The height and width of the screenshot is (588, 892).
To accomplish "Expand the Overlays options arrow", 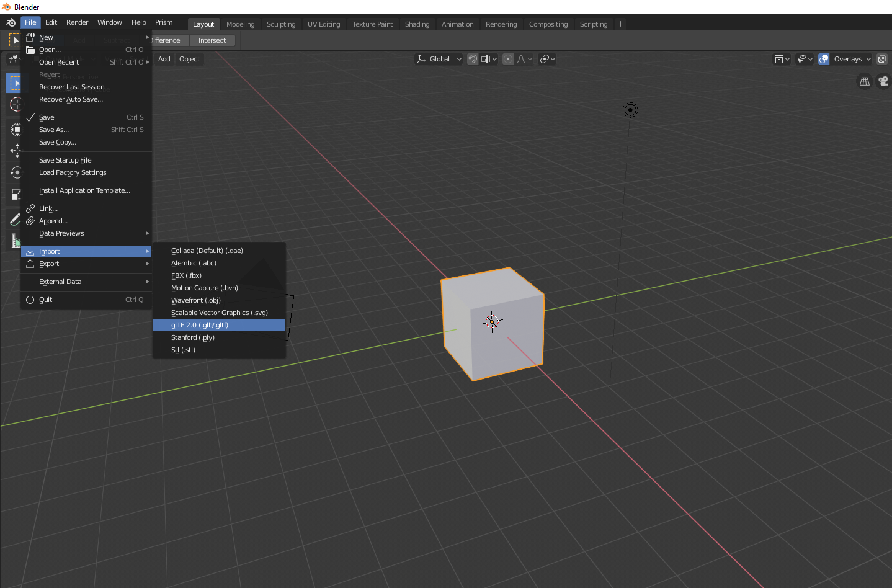I will pyautogui.click(x=868, y=59).
